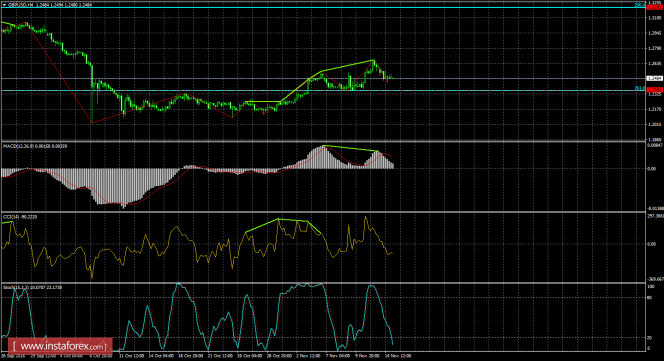Image resolution: width=664 pixels, height=361 pixels.
Task: Select the green divergence line on MACD histogram
Action: (x=350, y=148)
